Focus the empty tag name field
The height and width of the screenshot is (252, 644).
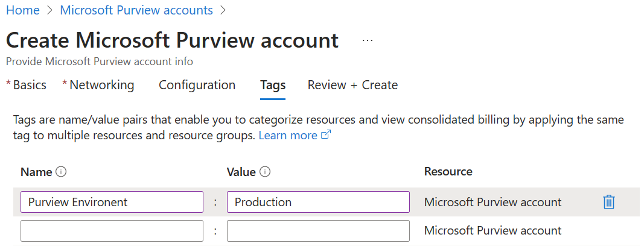(112, 230)
